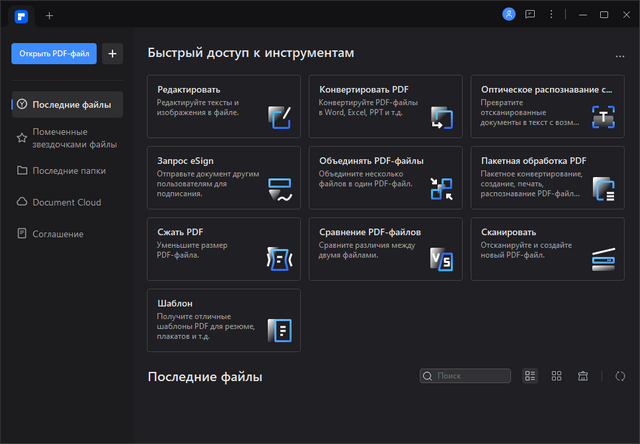Go to 'Последние папки' in sidebar

(67, 170)
